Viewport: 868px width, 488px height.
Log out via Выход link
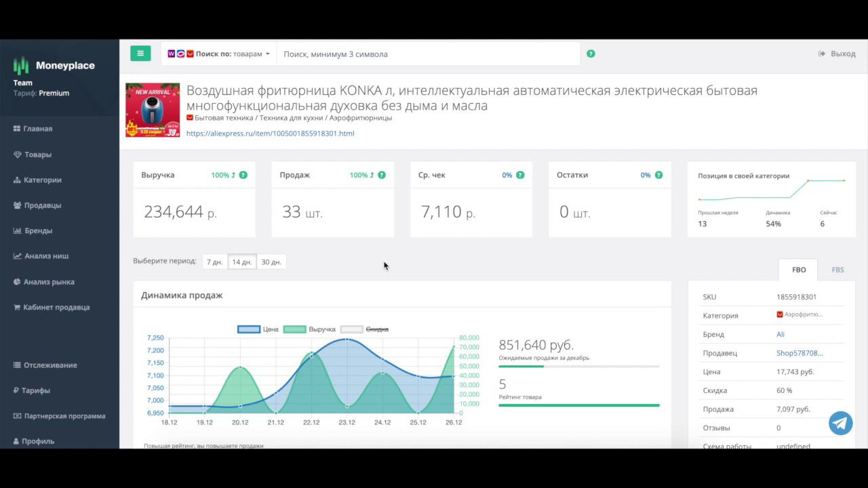837,54
